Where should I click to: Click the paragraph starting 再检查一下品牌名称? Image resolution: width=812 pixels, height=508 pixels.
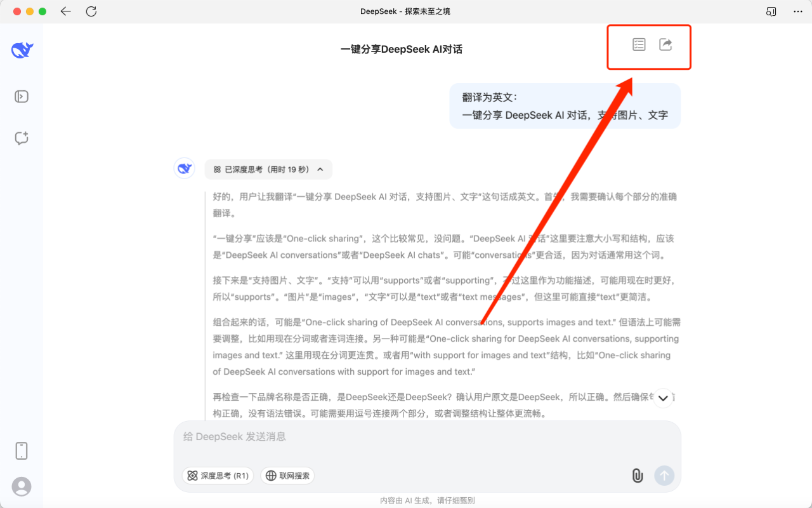(x=445, y=405)
